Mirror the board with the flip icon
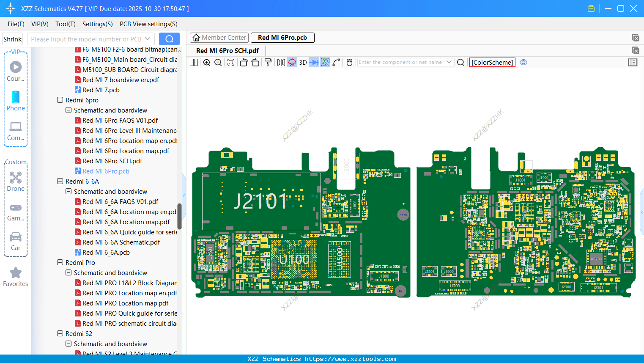 pos(281,63)
